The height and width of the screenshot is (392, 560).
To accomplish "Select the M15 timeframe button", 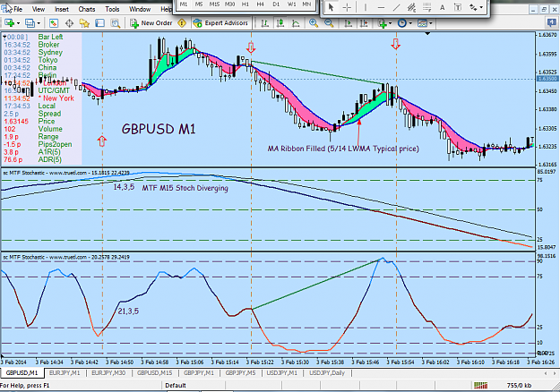I will [x=214, y=4].
